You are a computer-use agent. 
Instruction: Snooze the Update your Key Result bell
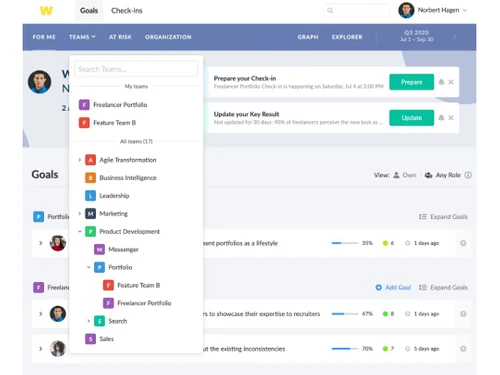tap(441, 118)
